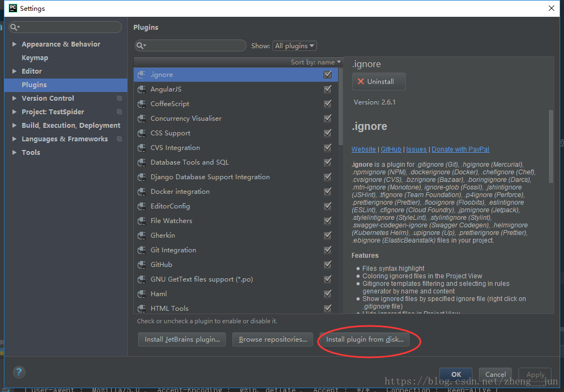Screen dimensions: 564x392
Task: Click the PyCharm logo in title bar
Action: click(x=13, y=8)
